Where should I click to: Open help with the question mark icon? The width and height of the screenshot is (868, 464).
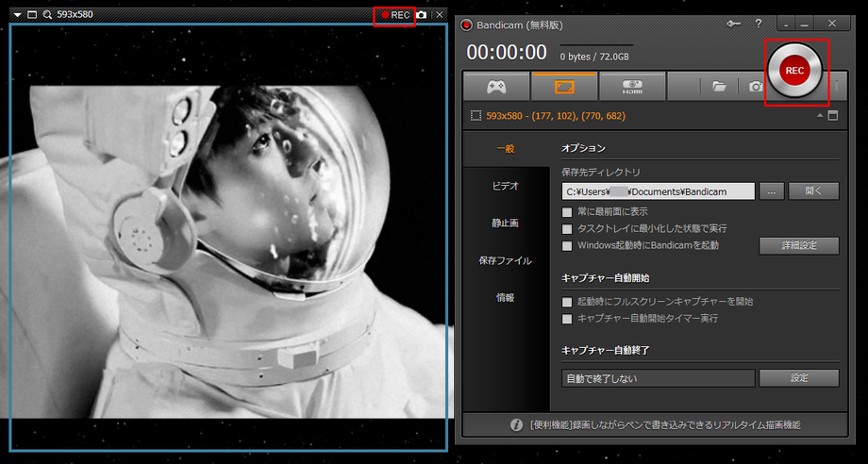click(759, 23)
